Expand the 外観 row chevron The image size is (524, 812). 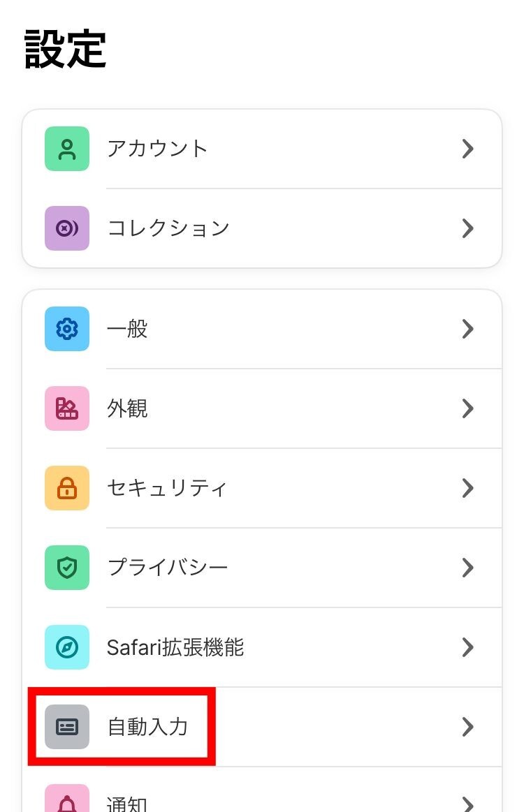[x=468, y=408]
